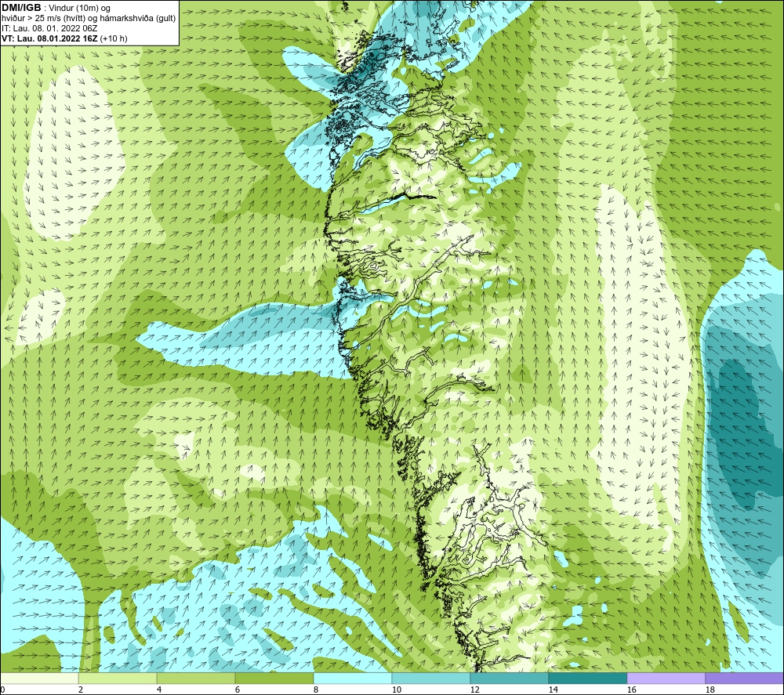Screen dimensions: 784x695
Task: Click the "hviður > 25 m/s (hvítt)" line
Action: point(42,19)
